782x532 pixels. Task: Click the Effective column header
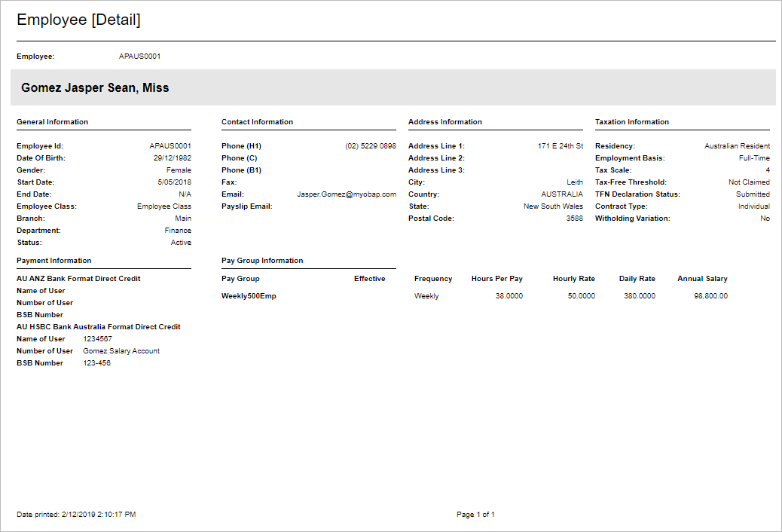click(370, 279)
